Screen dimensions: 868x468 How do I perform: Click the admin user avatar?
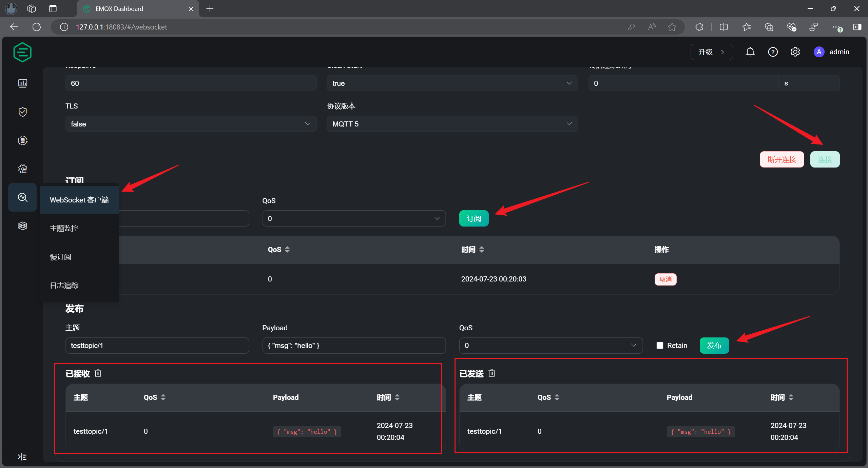pyautogui.click(x=819, y=52)
